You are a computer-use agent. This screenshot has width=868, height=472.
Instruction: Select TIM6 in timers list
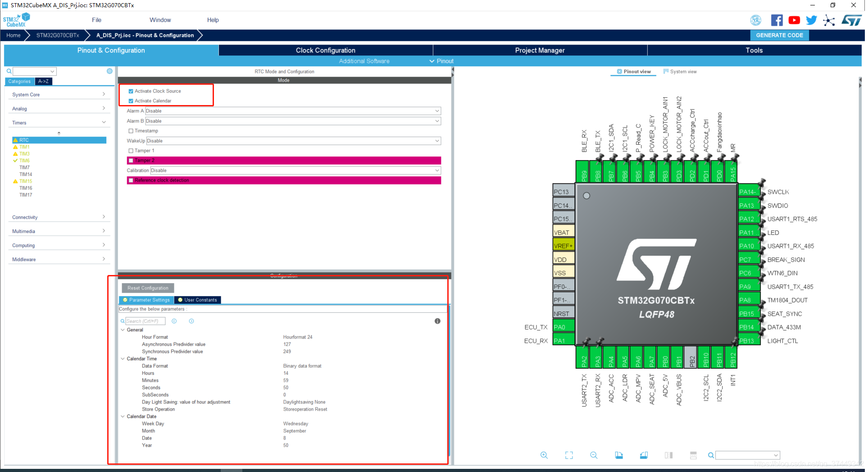click(24, 161)
